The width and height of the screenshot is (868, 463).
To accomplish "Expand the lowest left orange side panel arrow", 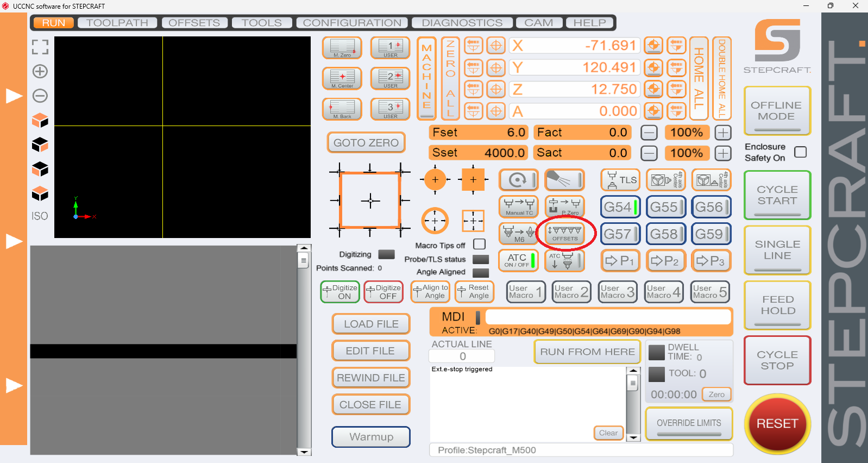I will click(x=14, y=385).
